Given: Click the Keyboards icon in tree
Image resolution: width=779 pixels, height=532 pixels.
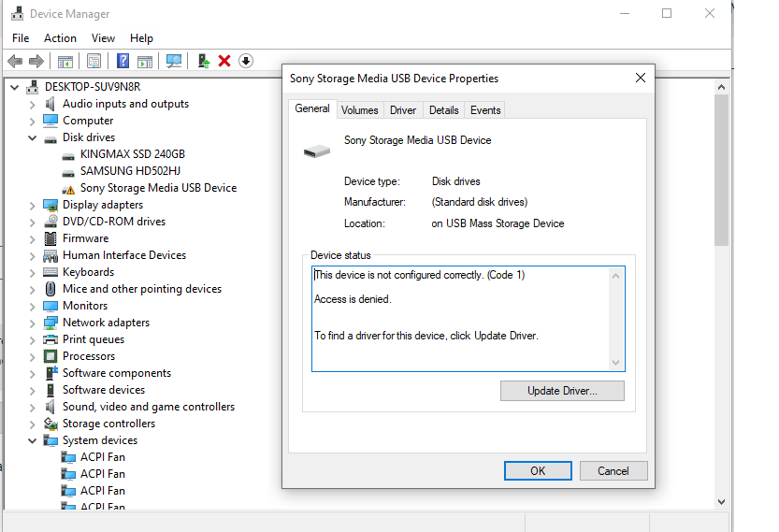Looking at the screenshot, I should coord(50,272).
